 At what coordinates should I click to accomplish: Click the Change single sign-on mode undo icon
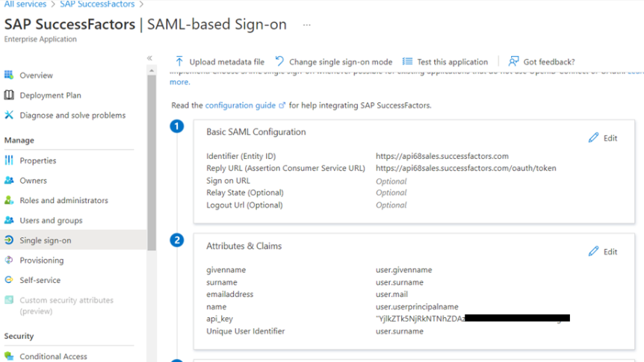coord(279,61)
